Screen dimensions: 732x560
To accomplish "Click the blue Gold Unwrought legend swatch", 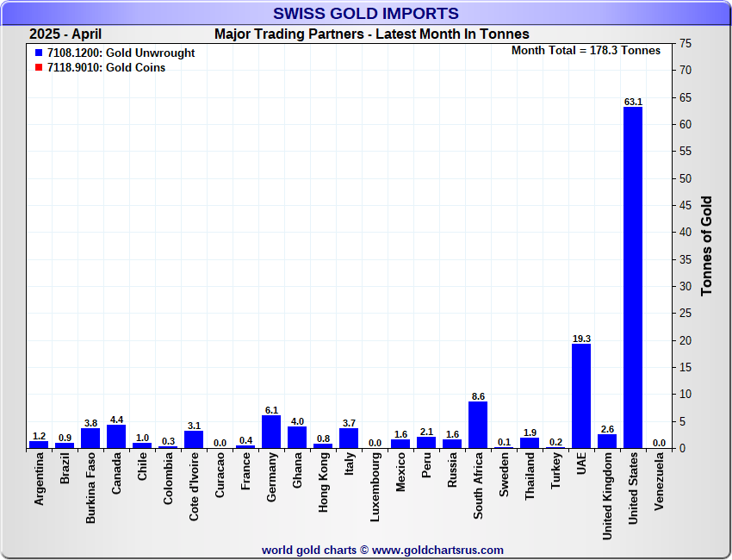I will coord(38,53).
